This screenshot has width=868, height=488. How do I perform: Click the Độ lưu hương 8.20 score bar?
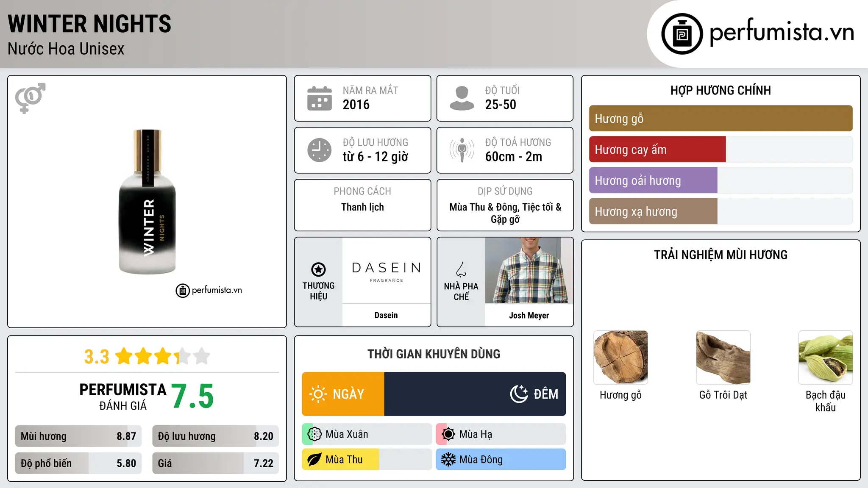[215, 436]
